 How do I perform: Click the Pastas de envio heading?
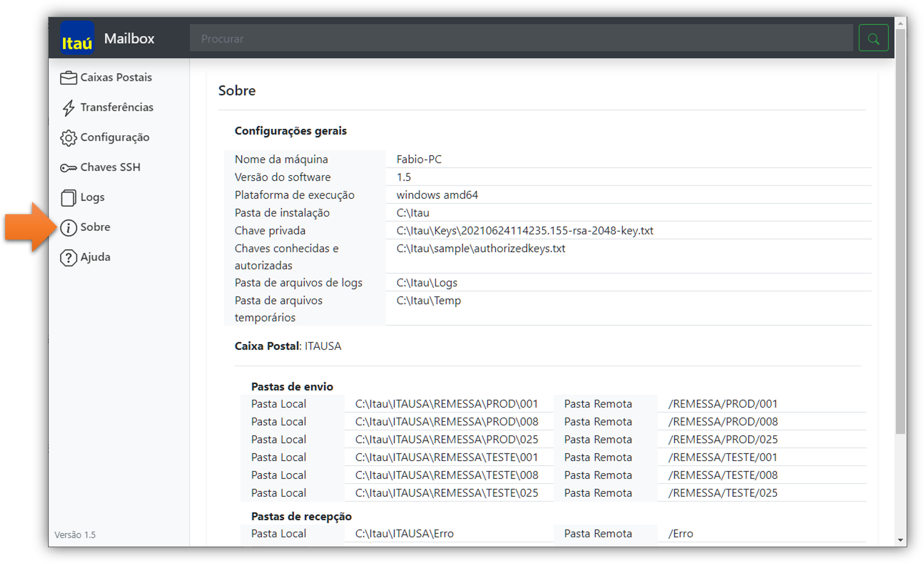pyautogui.click(x=292, y=386)
